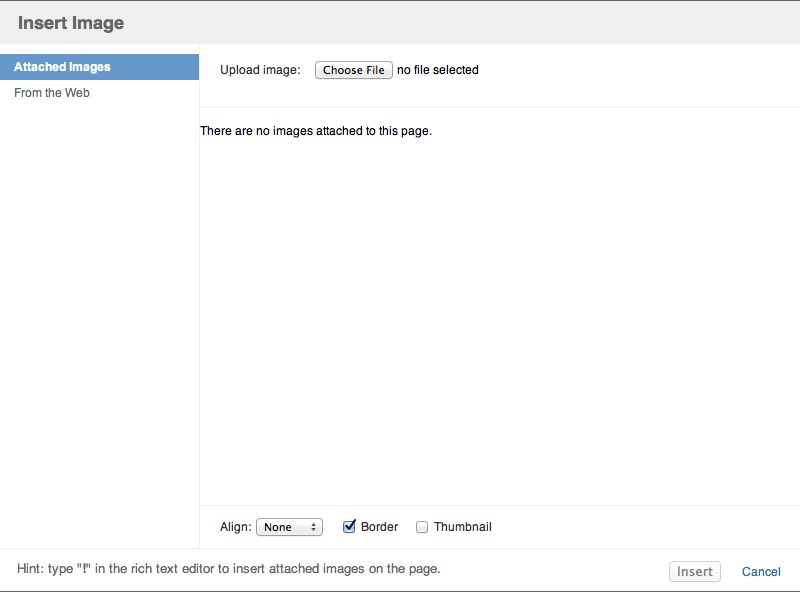The height and width of the screenshot is (592, 800).
Task: Click the Insert button
Action: pyautogui.click(x=695, y=572)
